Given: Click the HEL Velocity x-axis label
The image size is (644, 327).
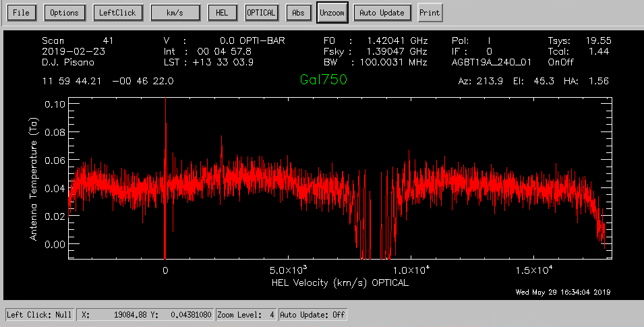Looking at the screenshot, I should (340, 283).
